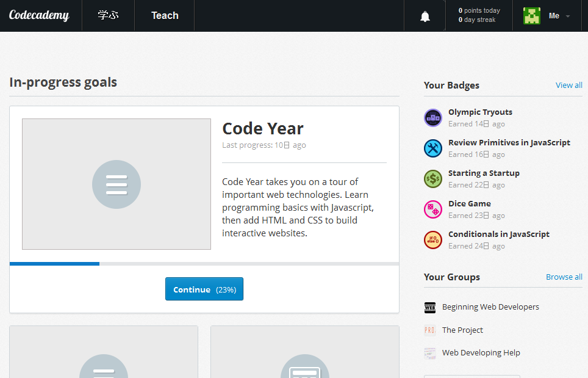Click the lower-right course card web icon
Image resolution: width=588 pixels, height=378 pixels.
click(x=305, y=366)
